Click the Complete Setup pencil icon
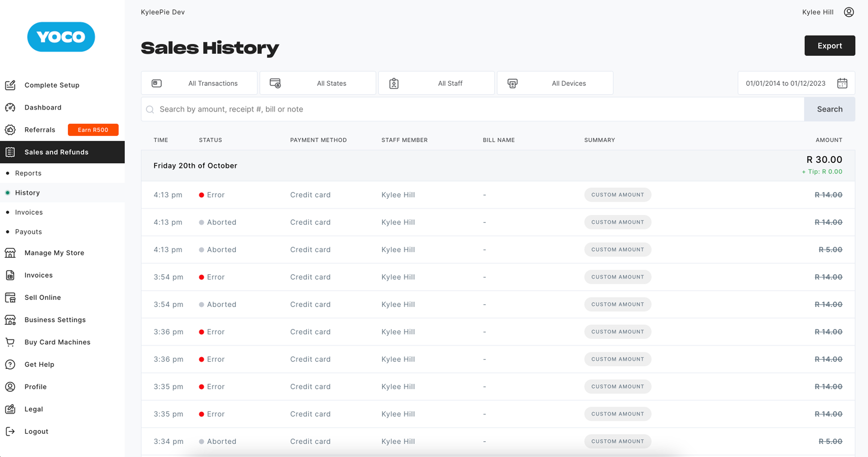Viewport: 868px width, 457px height. pyautogui.click(x=10, y=85)
